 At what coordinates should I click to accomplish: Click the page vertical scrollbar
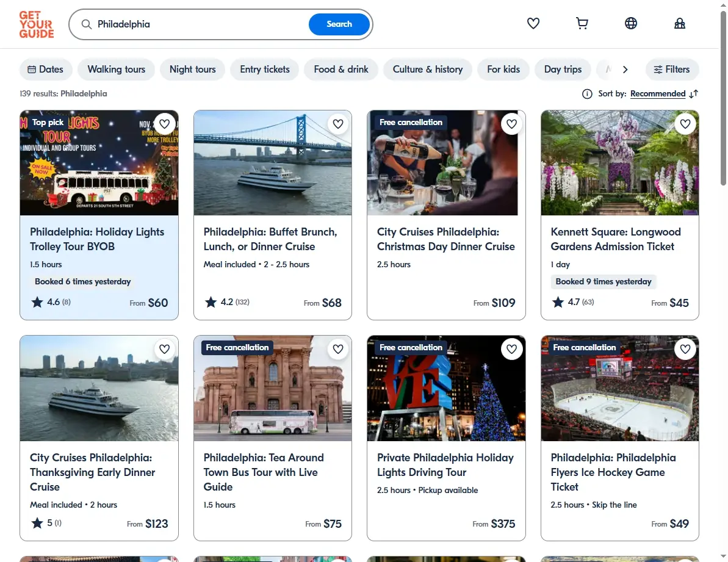723,98
